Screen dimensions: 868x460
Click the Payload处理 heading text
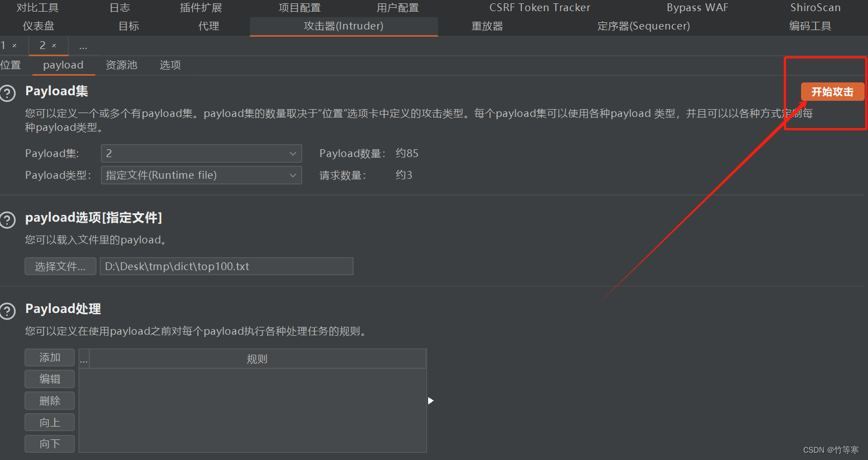coord(63,309)
